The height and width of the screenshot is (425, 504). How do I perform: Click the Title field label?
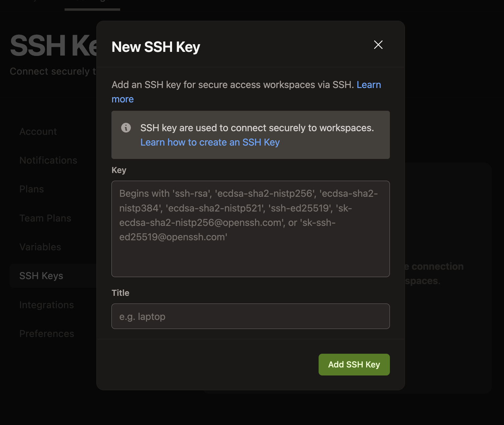[x=120, y=293]
